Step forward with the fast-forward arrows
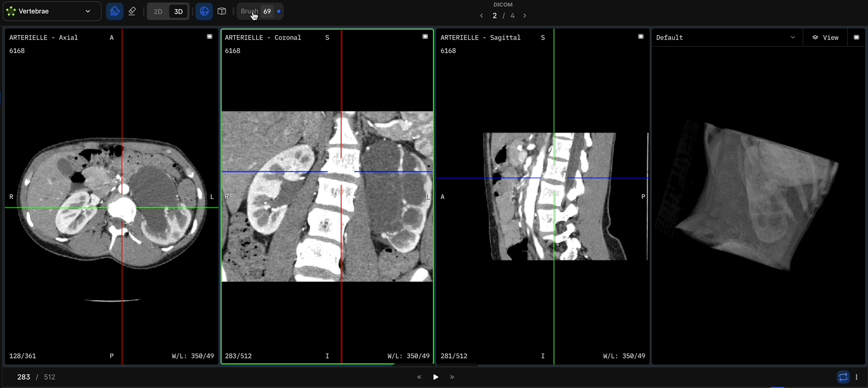The height and width of the screenshot is (388, 868). click(452, 377)
